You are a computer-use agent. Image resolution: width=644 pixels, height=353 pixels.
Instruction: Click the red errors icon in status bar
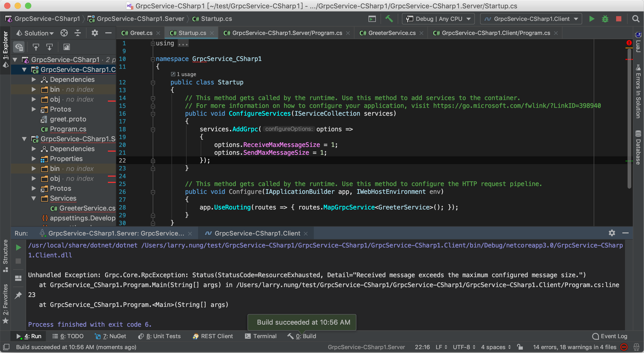624,347
